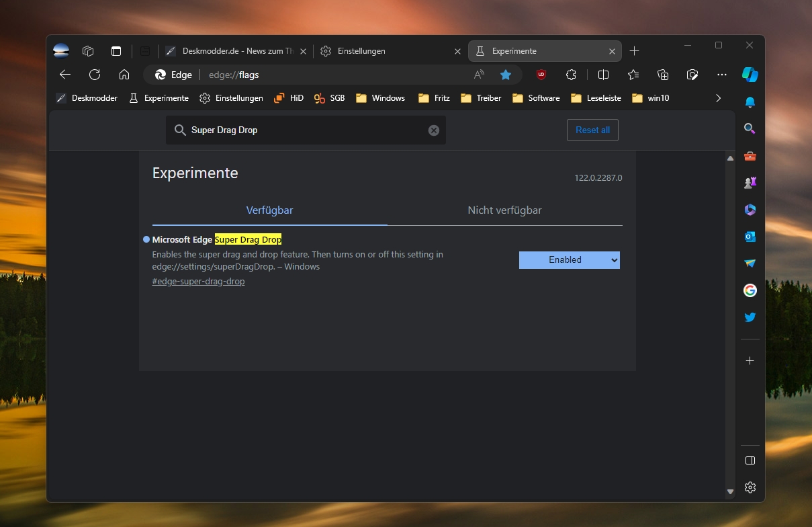The width and height of the screenshot is (812, 527).
Task: Activate Read aloud in address bar
Action: [479, 75]
